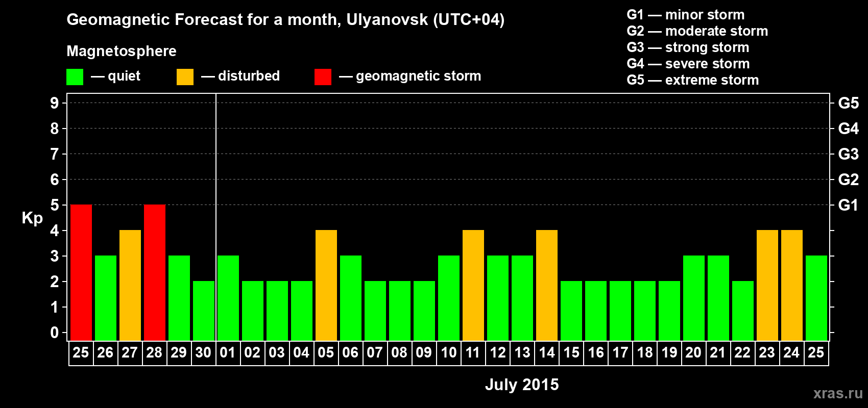Click the 'G4 — severe storm' line

point(688,64)
